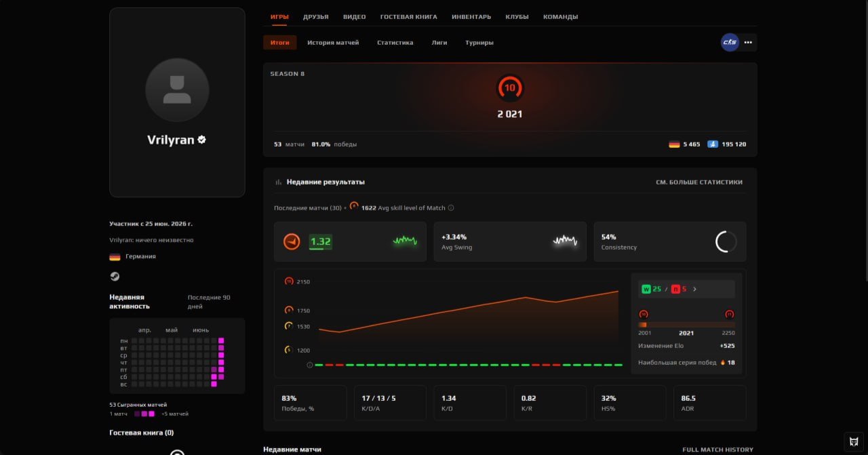The image size is (868, 455).
Task: Click the orange rating icon beside 1.32
Action: coord(292,241)
